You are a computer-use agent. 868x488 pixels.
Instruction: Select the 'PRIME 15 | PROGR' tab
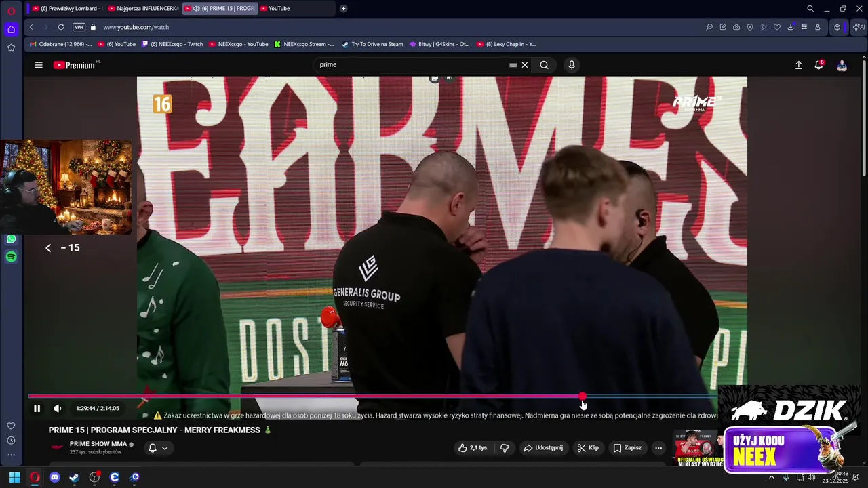218,8
